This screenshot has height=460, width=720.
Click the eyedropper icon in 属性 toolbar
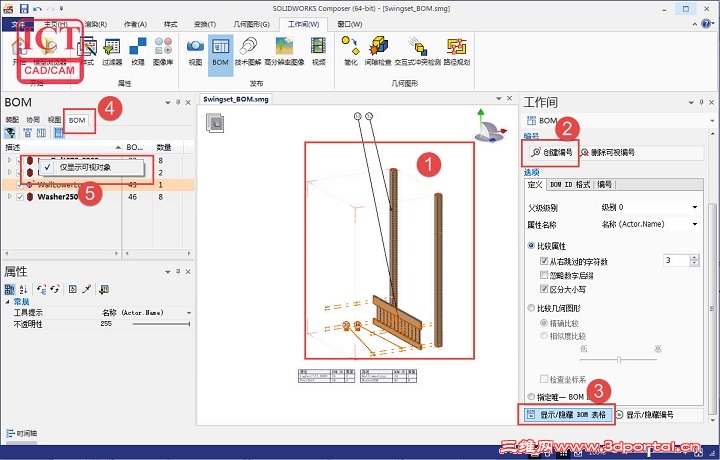pyautogui.click(x=86, y=289)
